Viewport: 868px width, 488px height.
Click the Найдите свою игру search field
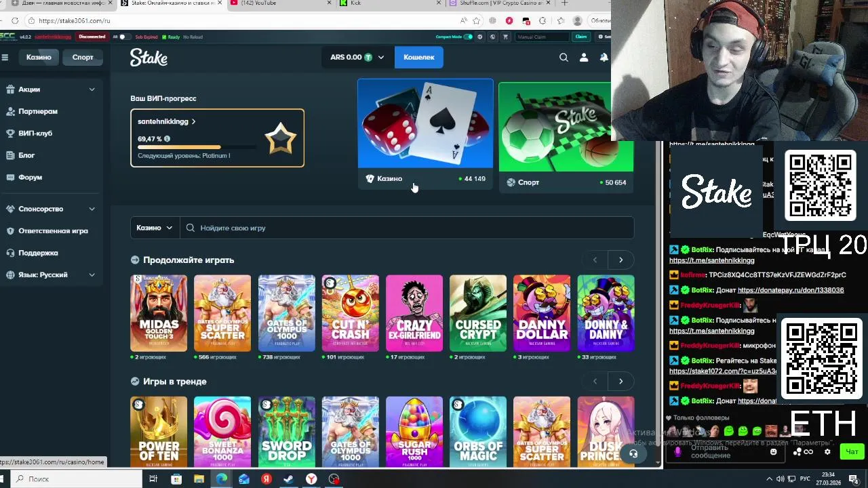(x=407, y=228)
